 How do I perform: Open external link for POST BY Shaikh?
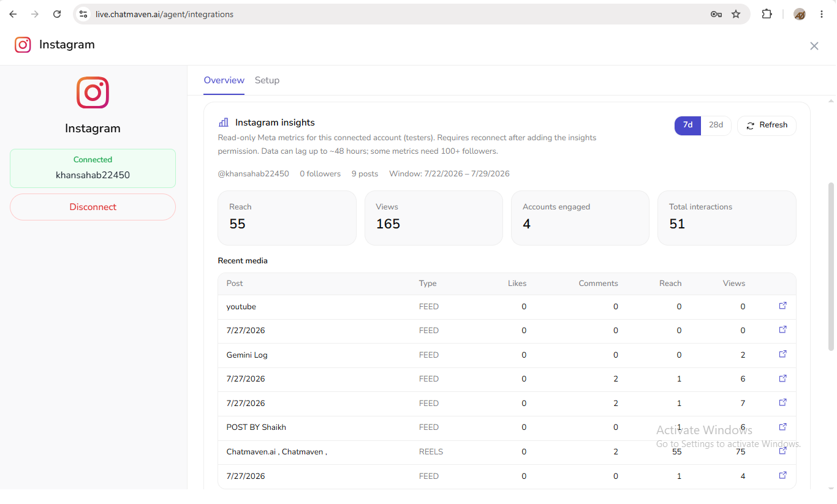pyautogui.click(x=782, y=427)
